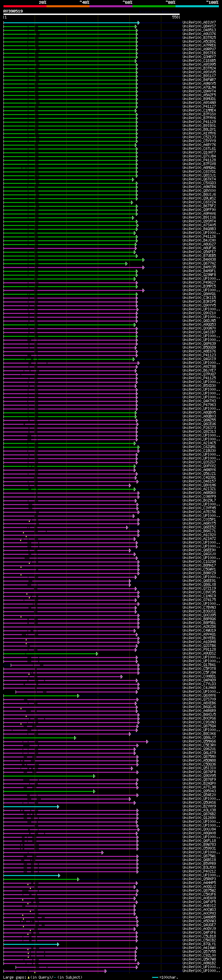View the UniRef100_Q7XJB4 entry
Image resolution: width=222 pixels, height=980 pixels.
(x=199, y=156)
